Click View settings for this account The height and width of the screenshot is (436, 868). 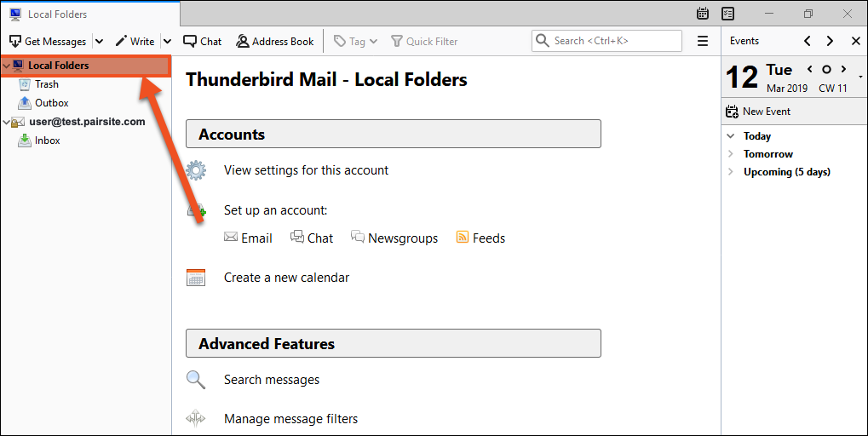point(306,170)
